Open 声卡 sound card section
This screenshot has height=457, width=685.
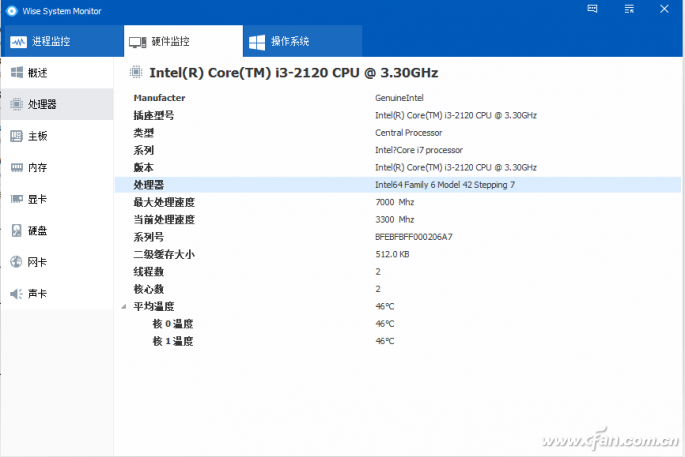click(x=57, y=294)
